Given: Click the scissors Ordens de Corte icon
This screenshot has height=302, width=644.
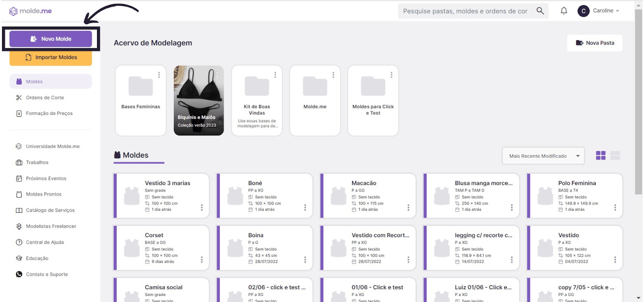Looking at the screenshot, I should 19,97.
